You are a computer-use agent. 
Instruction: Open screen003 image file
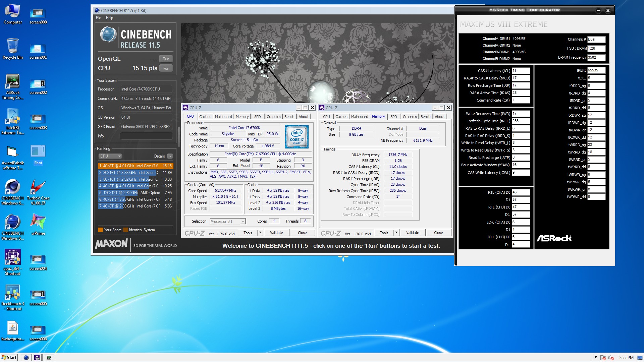[38, 122]
